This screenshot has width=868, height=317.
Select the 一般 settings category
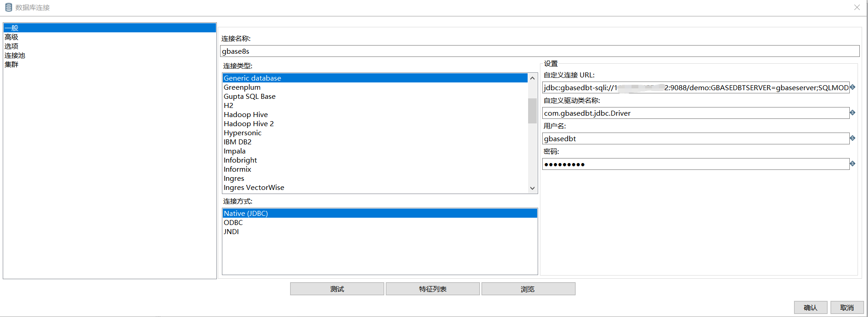(x=110, y=28)
